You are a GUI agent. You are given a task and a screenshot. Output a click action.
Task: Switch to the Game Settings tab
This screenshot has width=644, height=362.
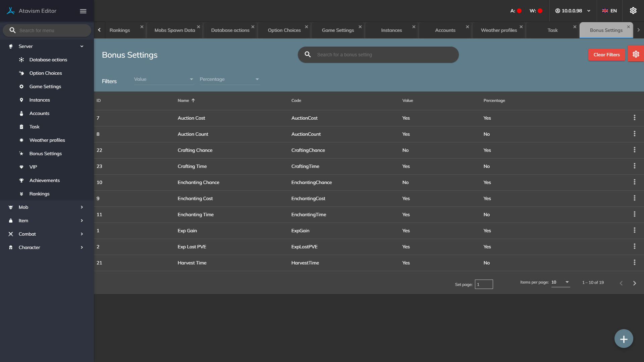point(338,30)
